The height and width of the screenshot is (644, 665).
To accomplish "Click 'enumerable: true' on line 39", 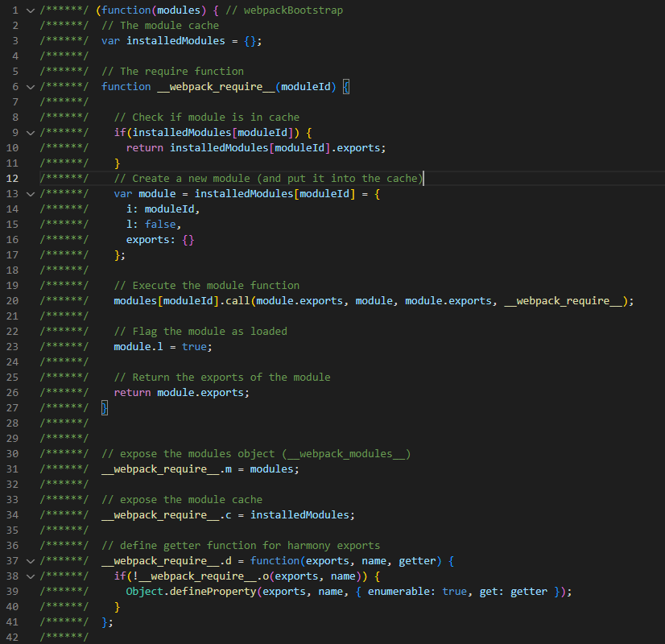I will tap(417, 592).
